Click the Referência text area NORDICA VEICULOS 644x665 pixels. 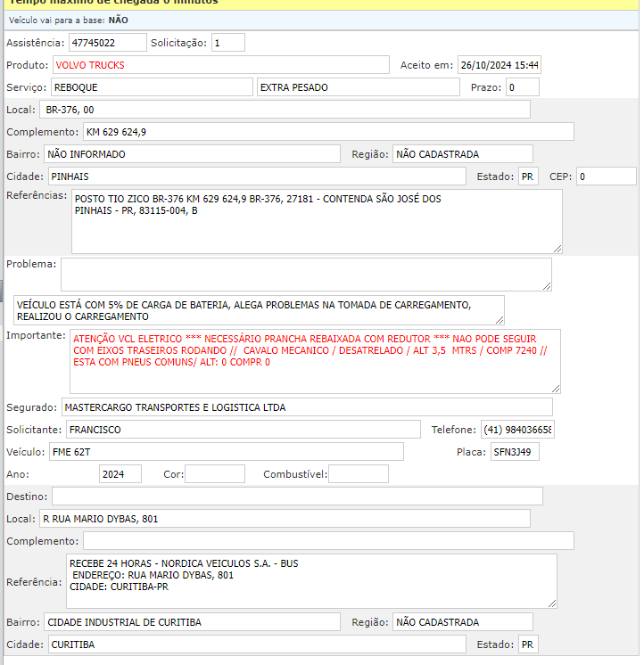(311, 581)
